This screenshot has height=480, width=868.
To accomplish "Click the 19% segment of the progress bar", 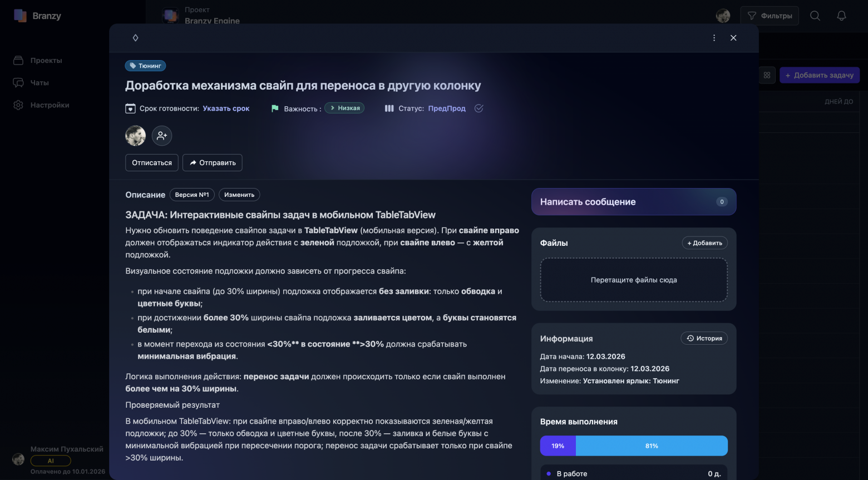I will click(558, 445).
